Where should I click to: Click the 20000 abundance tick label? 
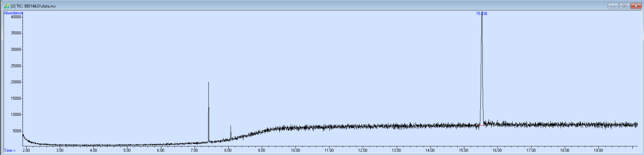tap(16, 82)
